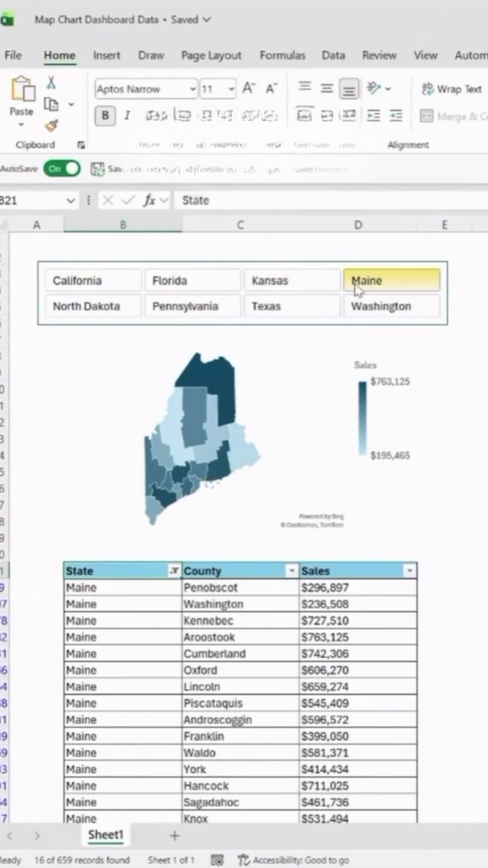
Task: Select the highlighted Maine slicer button
Action: click(391, 280)
